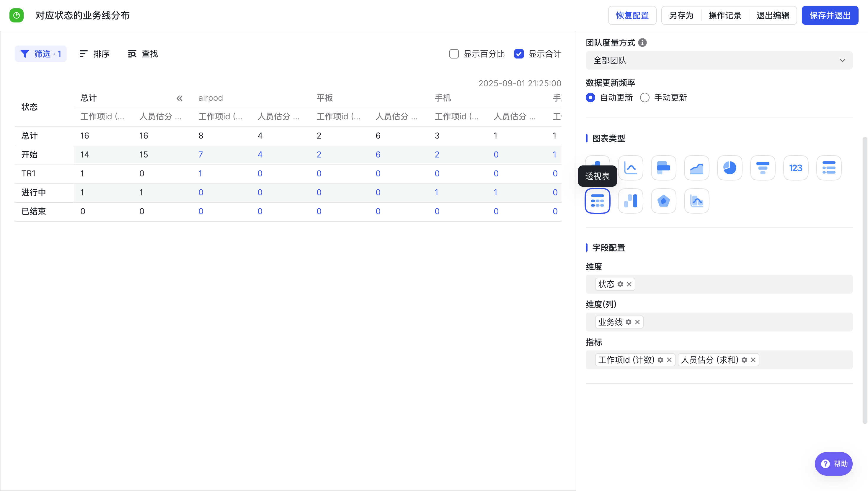Screen dimensions: 868x491
Task: Click the 状态 row header cell
Action: pos(30,107)
